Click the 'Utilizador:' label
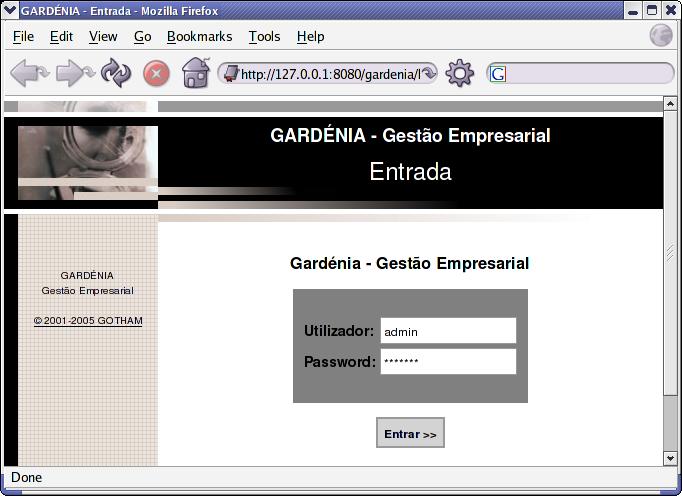682x496 pixels. (x=339, y=331)
